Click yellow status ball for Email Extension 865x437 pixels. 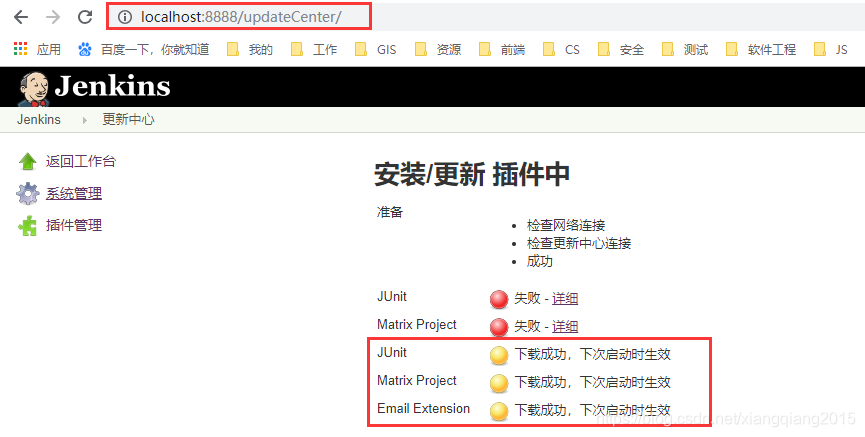point(499,411)
